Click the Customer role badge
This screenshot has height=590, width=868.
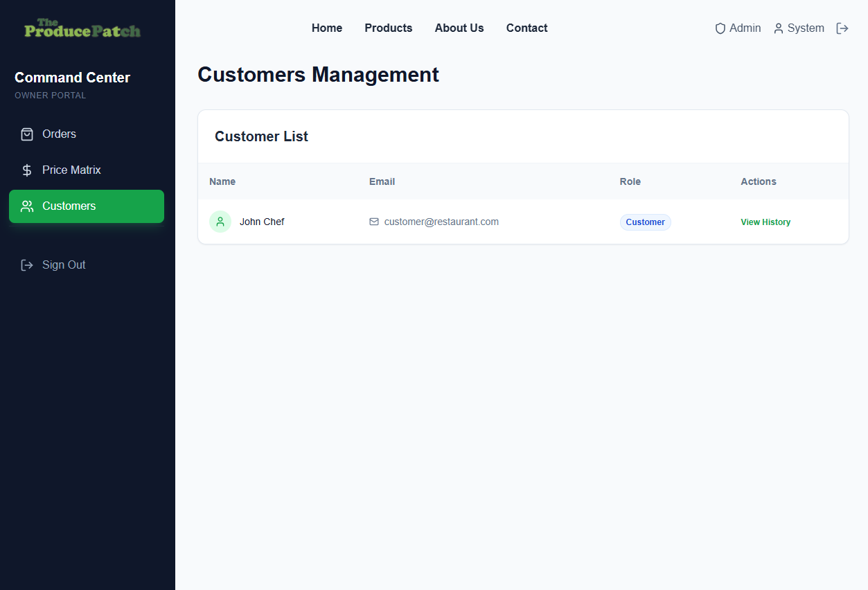(x=645, y=222)
